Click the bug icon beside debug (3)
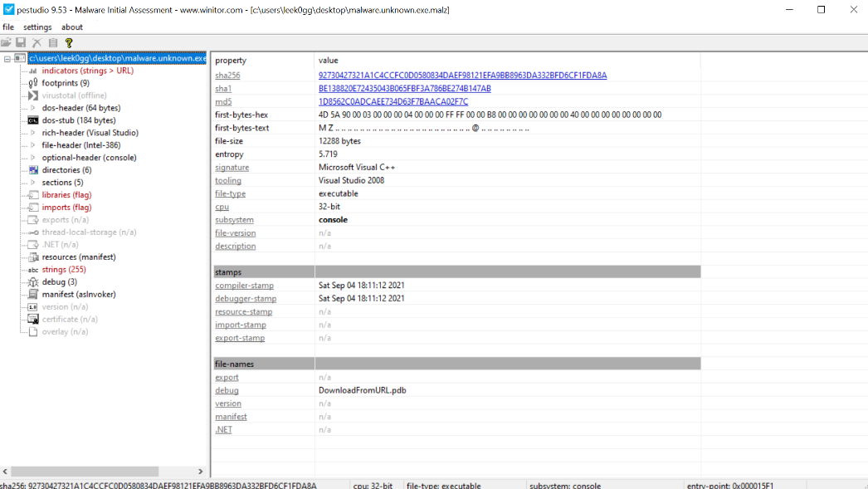Screen dimensions: 868x489 tap(33, 282)
